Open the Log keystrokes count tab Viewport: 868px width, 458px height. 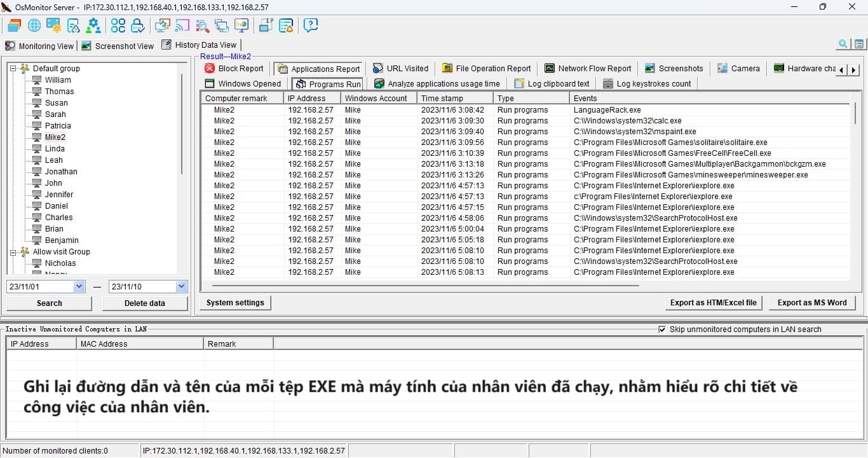tap(648, 84)
